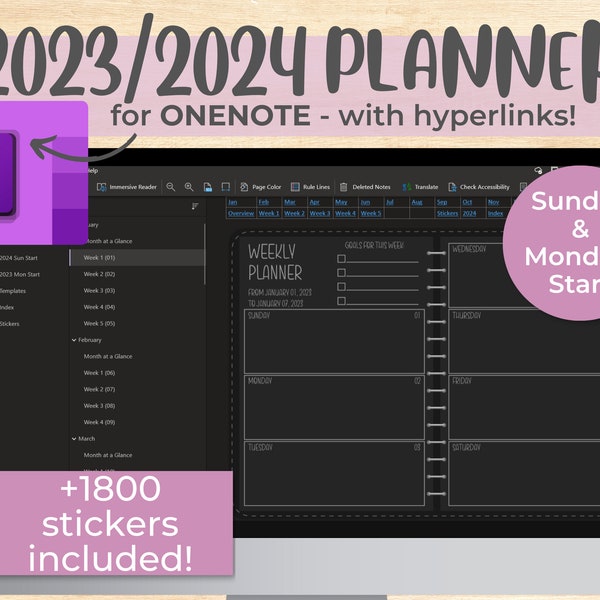Image resolution: width=600 pixels, height=600 pixels.
Task: Click the sort pages icon in page list
Action: point(195,206)
